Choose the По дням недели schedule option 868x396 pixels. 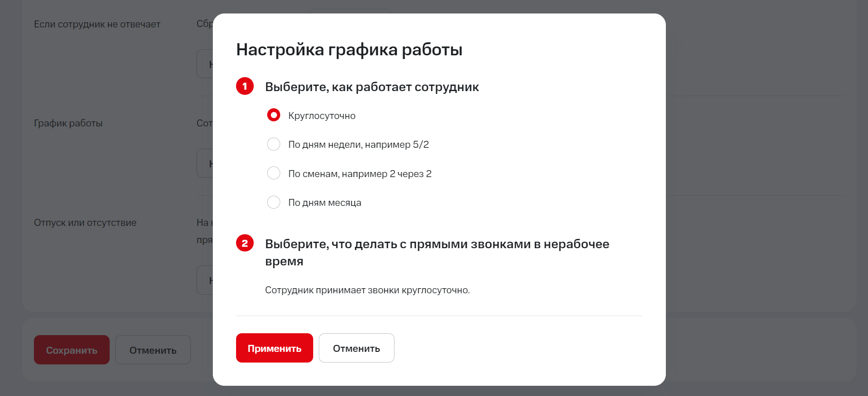point(274,145)
